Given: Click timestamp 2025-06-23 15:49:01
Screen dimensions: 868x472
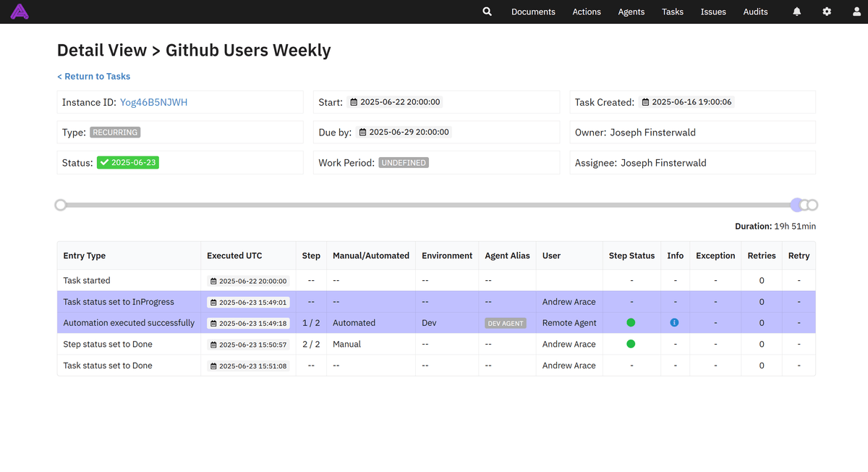Looking at the screenshot, I should click(x=248, y=303).
